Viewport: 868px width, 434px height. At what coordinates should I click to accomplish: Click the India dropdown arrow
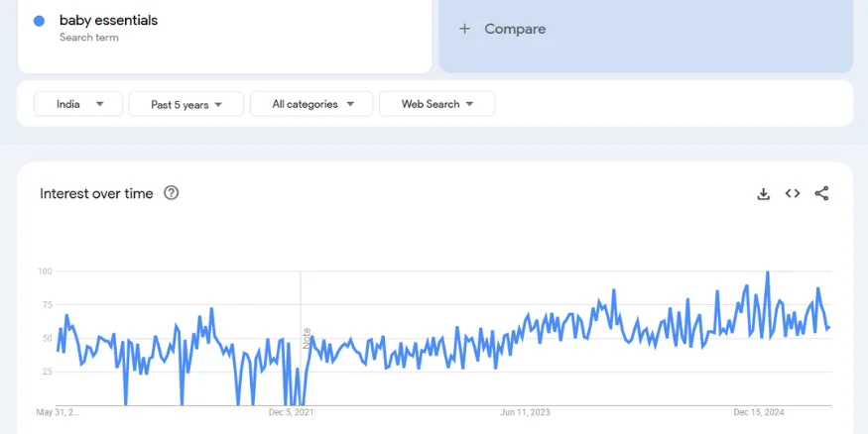pos(100,104)
